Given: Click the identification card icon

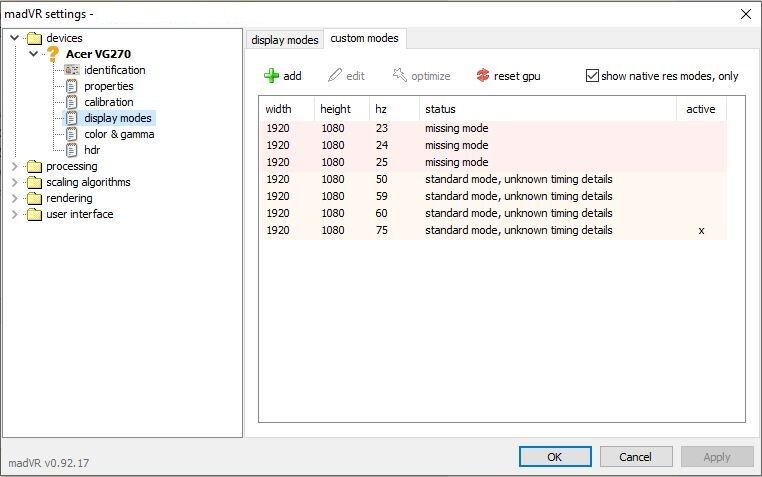Looking at the screenshot, I should point(71,70).
